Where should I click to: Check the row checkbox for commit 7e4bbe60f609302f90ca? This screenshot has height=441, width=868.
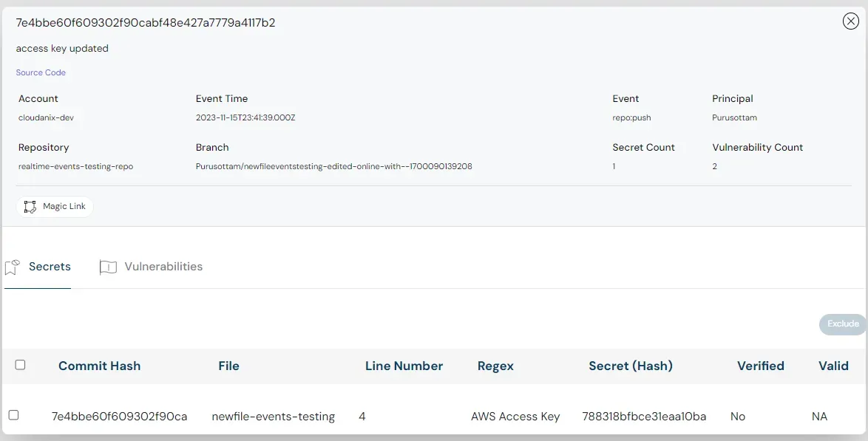coord(13,415)
